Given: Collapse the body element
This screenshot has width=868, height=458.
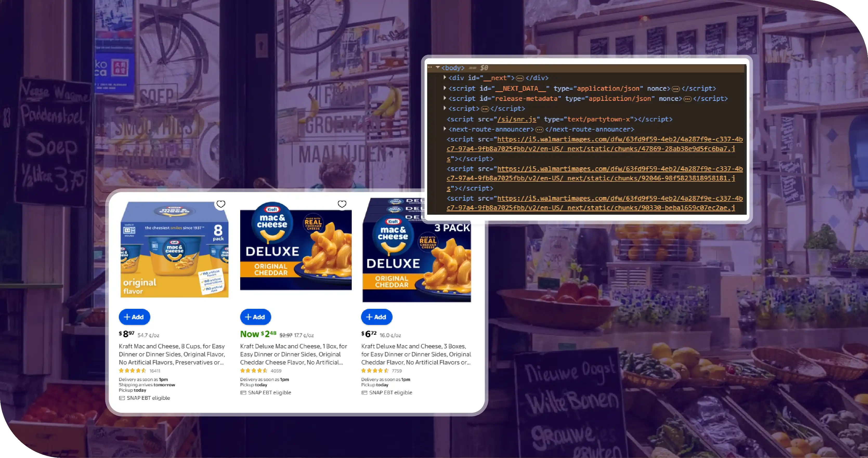Looking at the screenshot, I should click(438, 67).
